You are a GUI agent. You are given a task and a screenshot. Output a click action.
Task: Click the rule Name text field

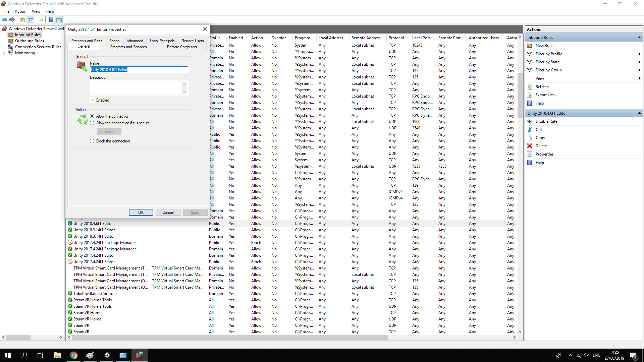pyautogui.click(x=139, y=70)
